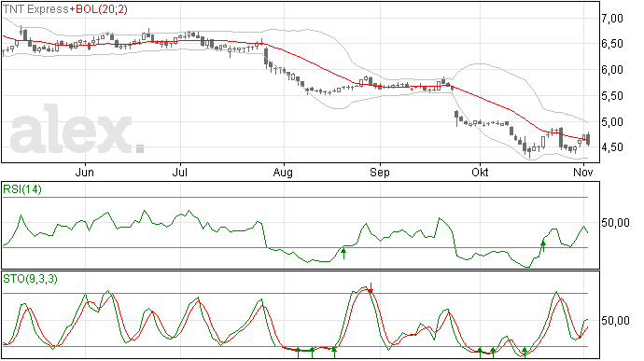The width and height of the screenshot is (644, 361).
Task: Click the 50,00 label on stochastic axis
Action: (x=615, y=321)
